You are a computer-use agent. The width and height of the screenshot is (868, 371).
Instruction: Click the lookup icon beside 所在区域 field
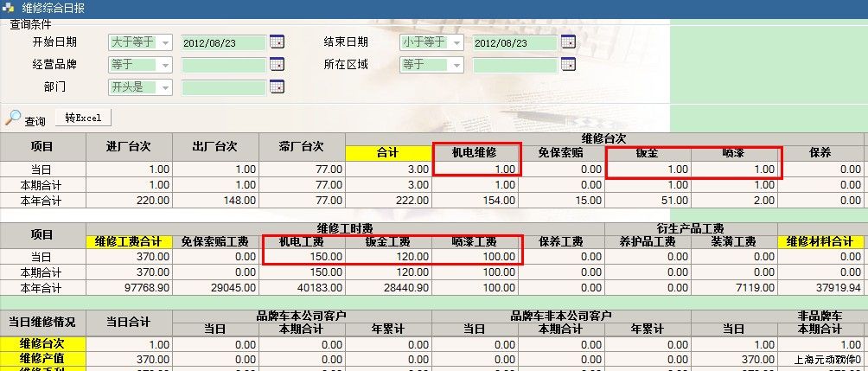pyautogui.click(x=567, y=64)
